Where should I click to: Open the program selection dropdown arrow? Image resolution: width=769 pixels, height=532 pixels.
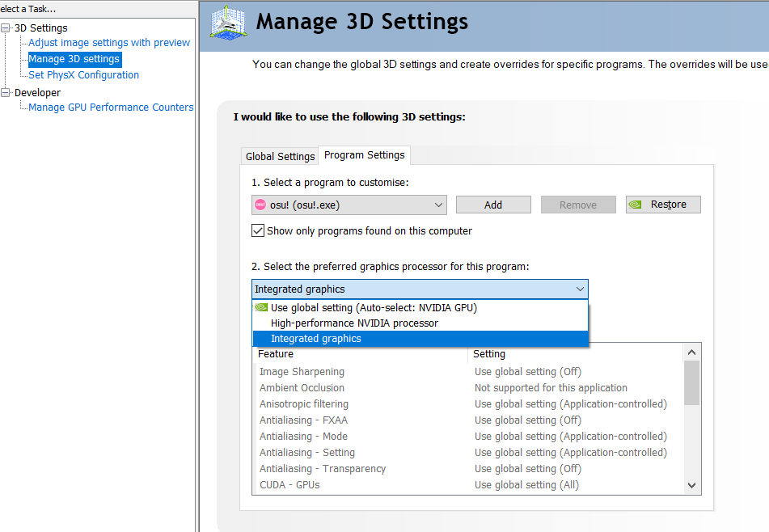coord(438,205)
